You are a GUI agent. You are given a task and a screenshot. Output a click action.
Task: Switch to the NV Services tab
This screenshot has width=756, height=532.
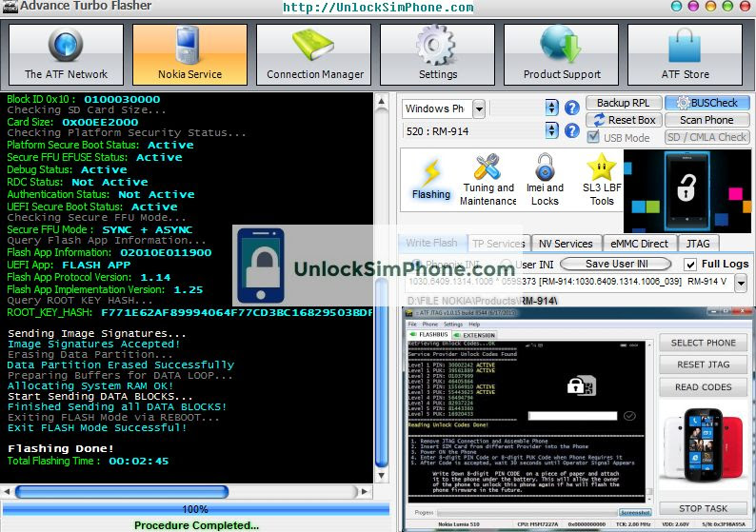tap(566, 244)
